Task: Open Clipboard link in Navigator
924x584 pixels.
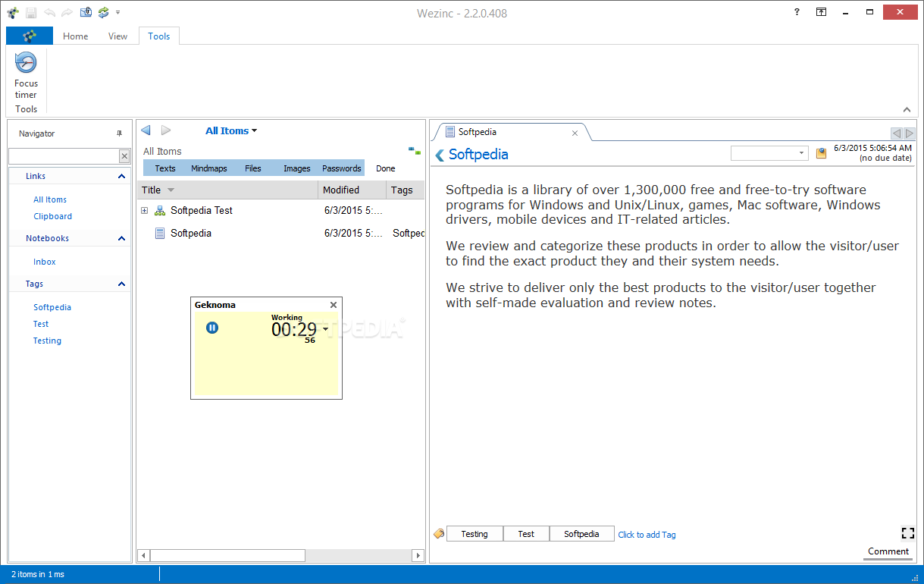Action: [53, 216]
